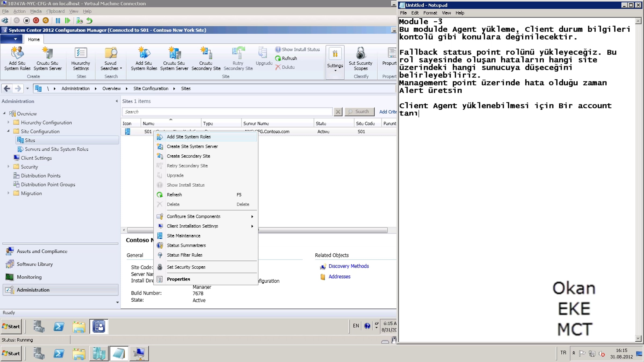This screenshot has height=362, width=644.
Task: Click the Saved Searches dropdown in the ribbon
Action: (111, 58)
